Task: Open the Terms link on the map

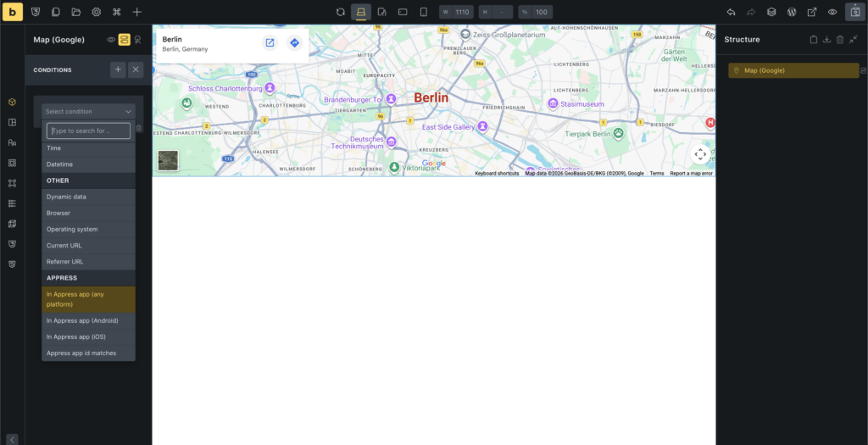Action: pos(657,173)
